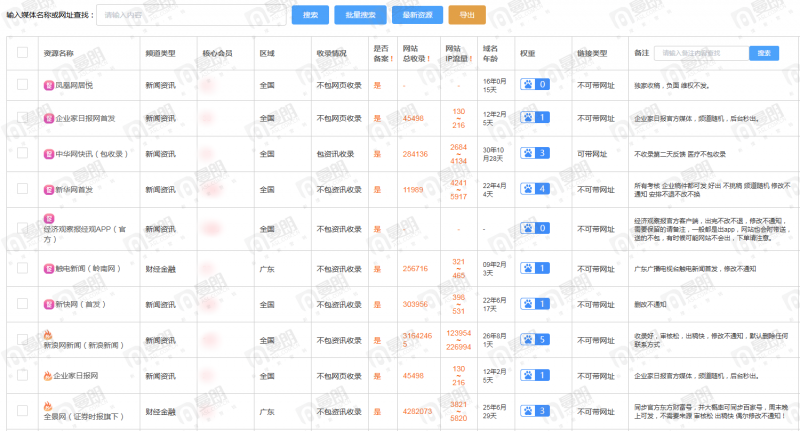This screenshot has width=800, height=431.
Task: Click total index value 4282073
Action: 417,411
